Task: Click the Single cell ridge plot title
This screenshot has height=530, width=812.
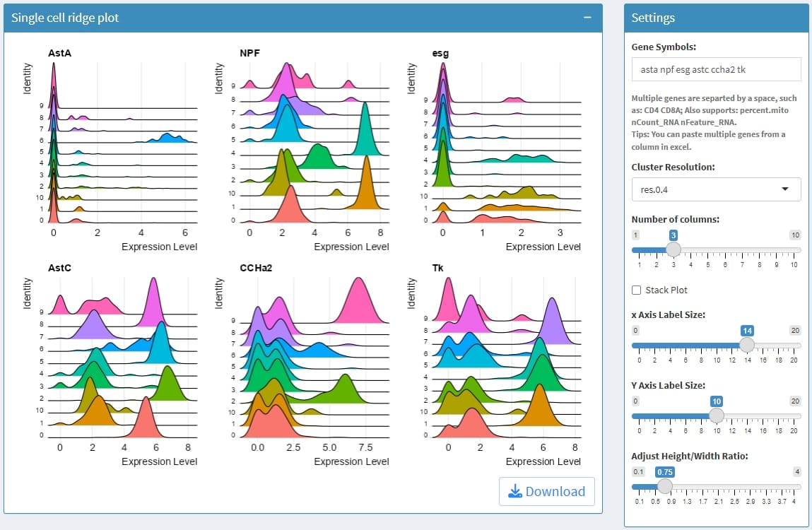Action: tap(65, 18)
